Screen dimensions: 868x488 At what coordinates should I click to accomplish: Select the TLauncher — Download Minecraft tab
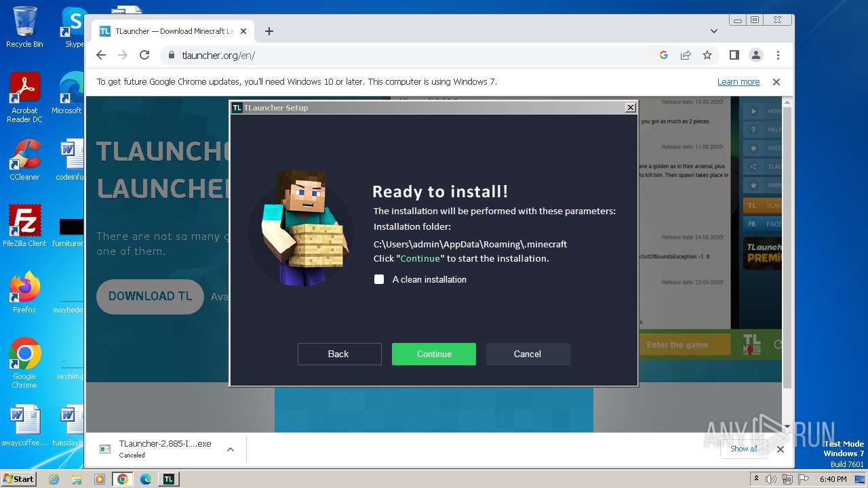[174, 31]
